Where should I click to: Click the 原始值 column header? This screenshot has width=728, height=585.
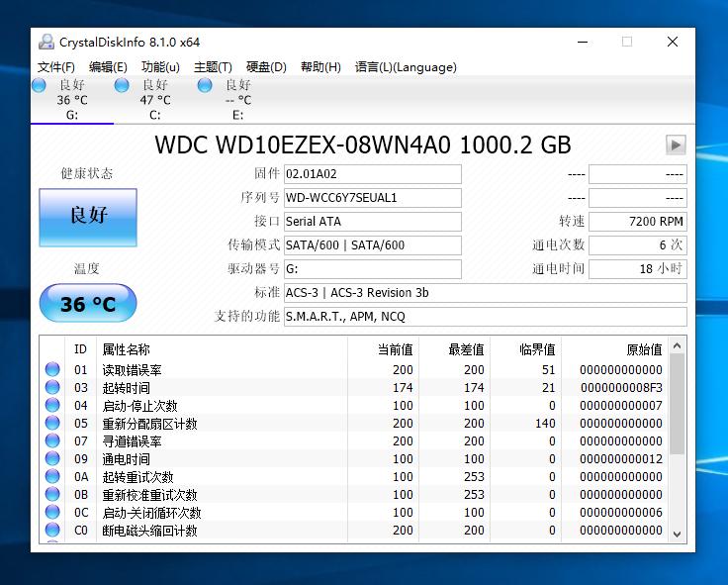(614, 349)
